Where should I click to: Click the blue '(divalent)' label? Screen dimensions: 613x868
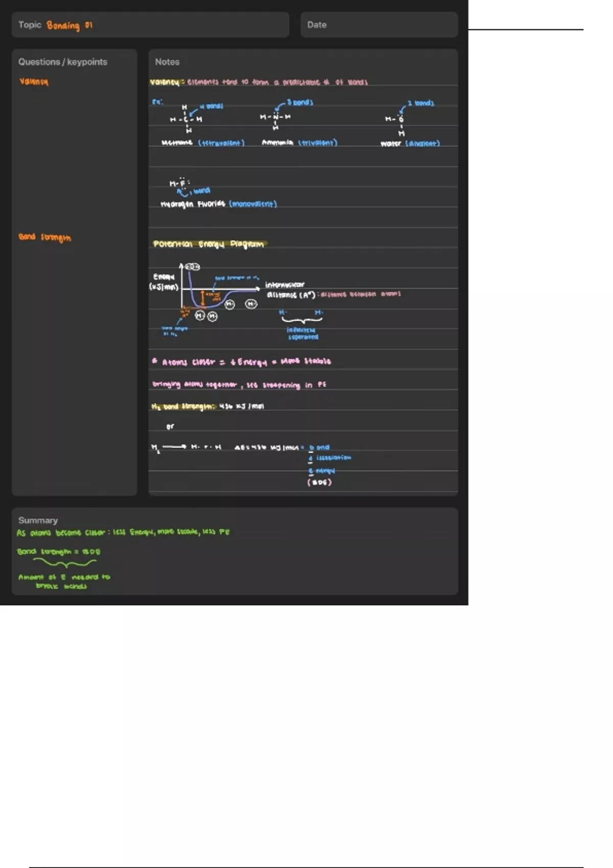click(423, 144)
